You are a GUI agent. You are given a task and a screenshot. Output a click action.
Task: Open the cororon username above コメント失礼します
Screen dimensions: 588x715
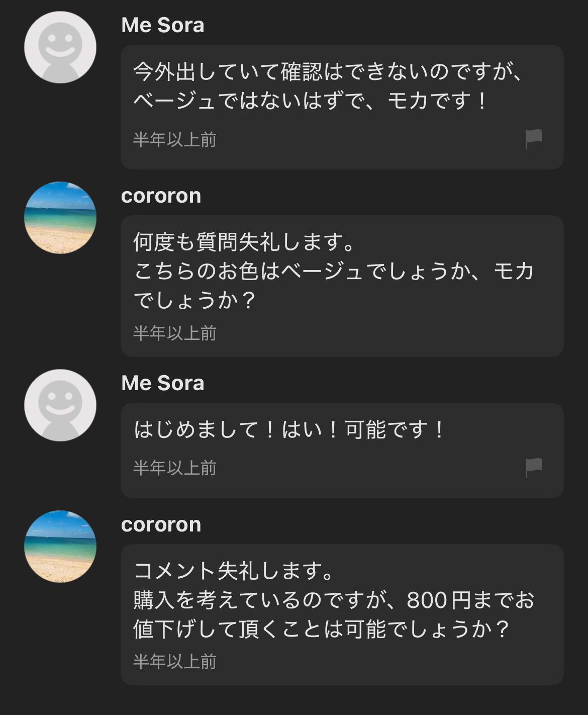[161, 524]
